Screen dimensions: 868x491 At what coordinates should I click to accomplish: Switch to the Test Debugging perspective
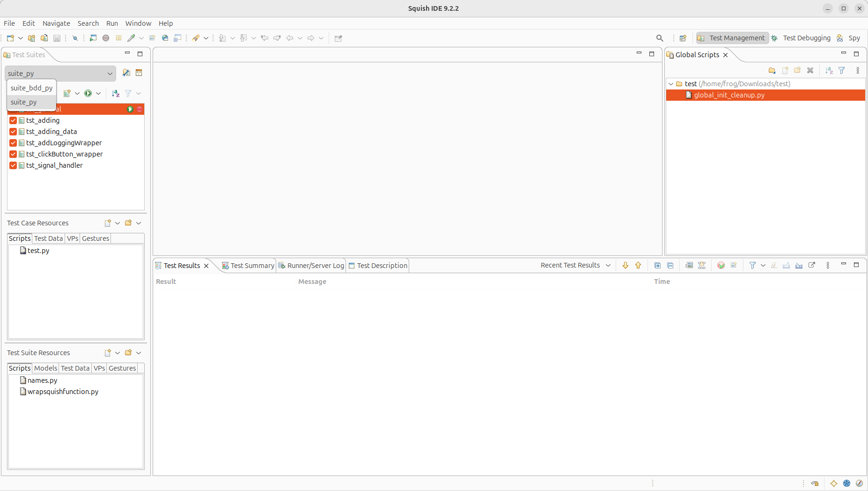pyautogui.click(x=801, y=38)
